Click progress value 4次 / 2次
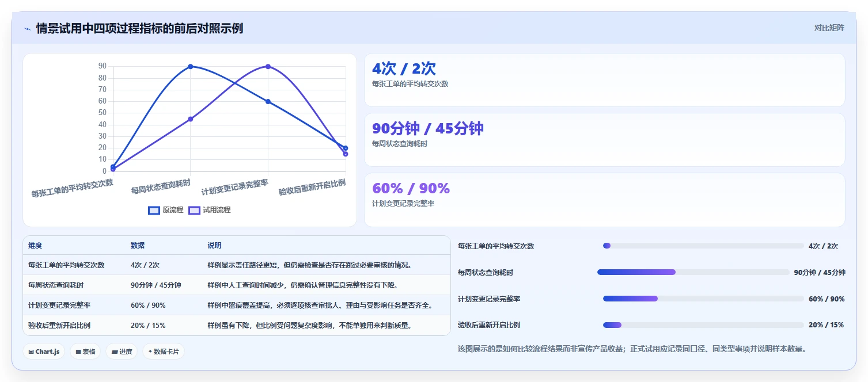Viewport: 868px width, 382px height. 824,246
